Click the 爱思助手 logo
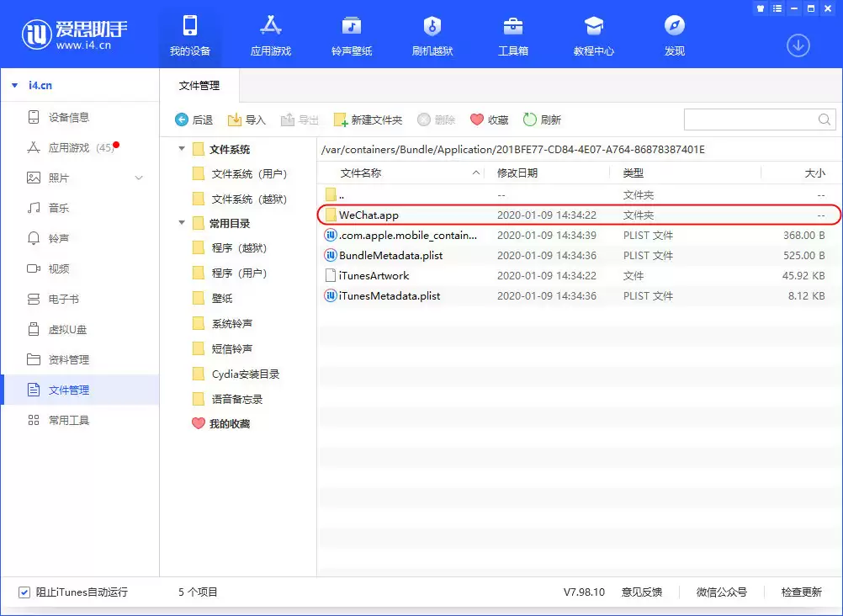Viewport: 843px width, 616px height. click(x=75, y=35)
